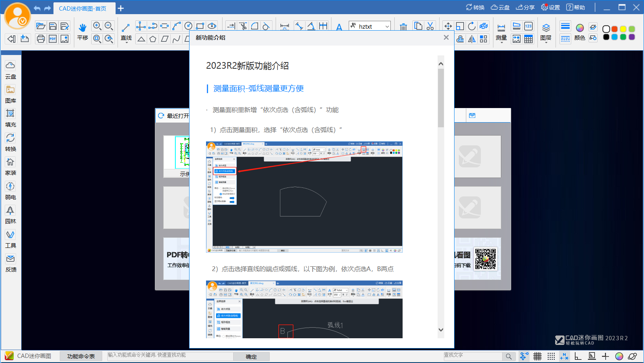Viewport: 644px width, 363px height.
Task: Open Fill (填充) sidebar tool
Action: (x=11, y=118)
